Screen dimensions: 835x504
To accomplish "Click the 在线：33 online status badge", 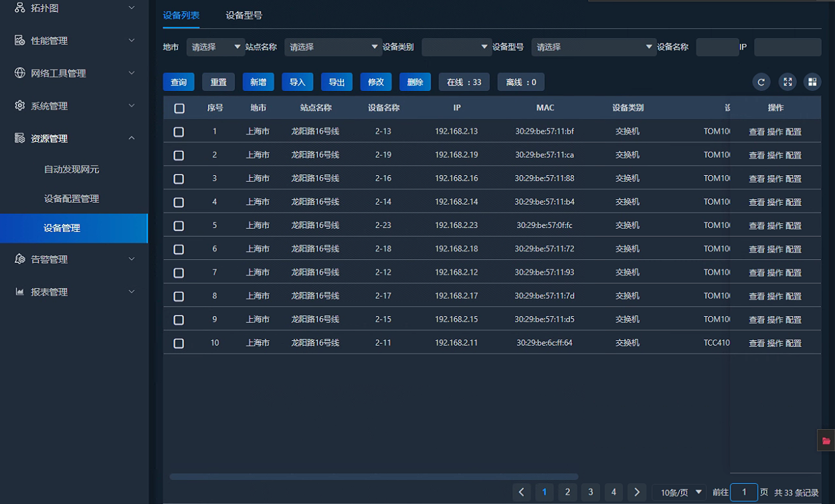I will (x=464, y=82).
